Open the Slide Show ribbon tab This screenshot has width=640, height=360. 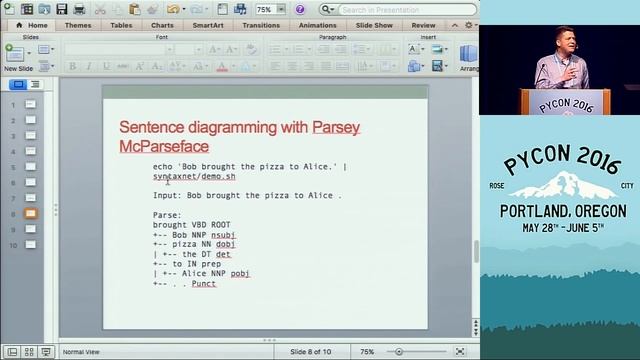tap(374, 25)
